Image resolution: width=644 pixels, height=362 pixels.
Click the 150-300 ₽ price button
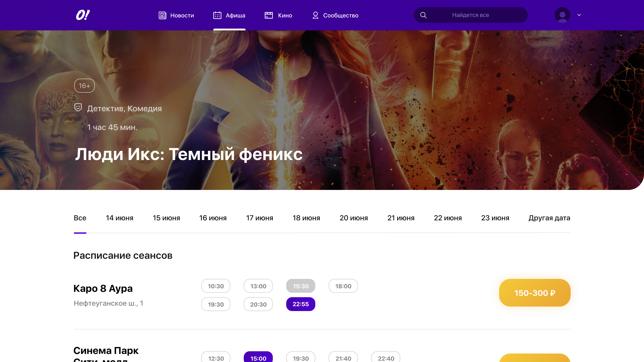[534, 293]
